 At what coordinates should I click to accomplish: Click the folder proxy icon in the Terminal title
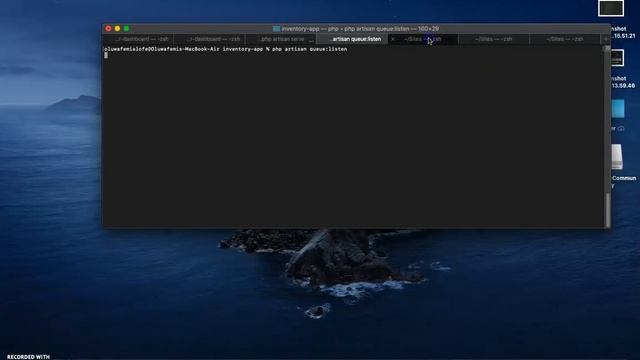pyautogui.click(x=276, y=29)
